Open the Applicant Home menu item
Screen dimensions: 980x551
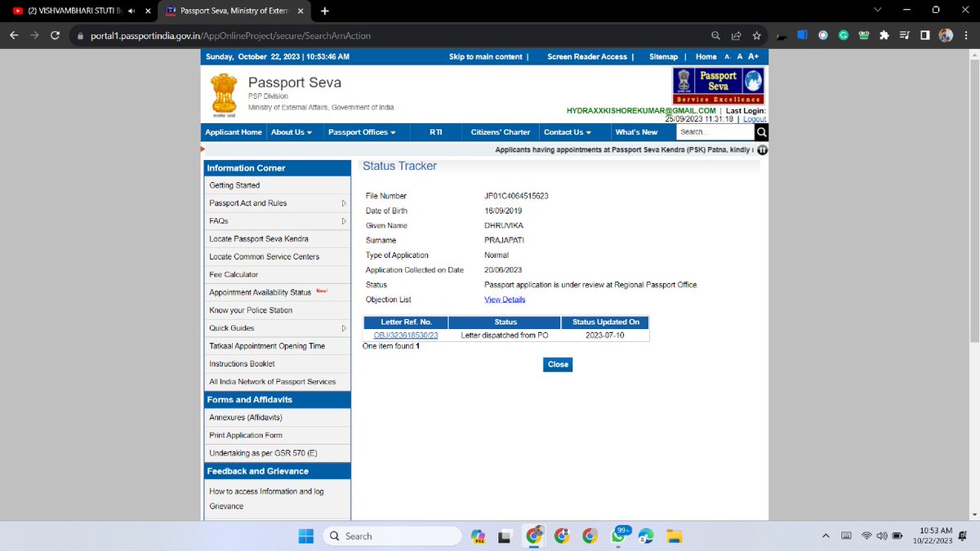coord(234,132)
